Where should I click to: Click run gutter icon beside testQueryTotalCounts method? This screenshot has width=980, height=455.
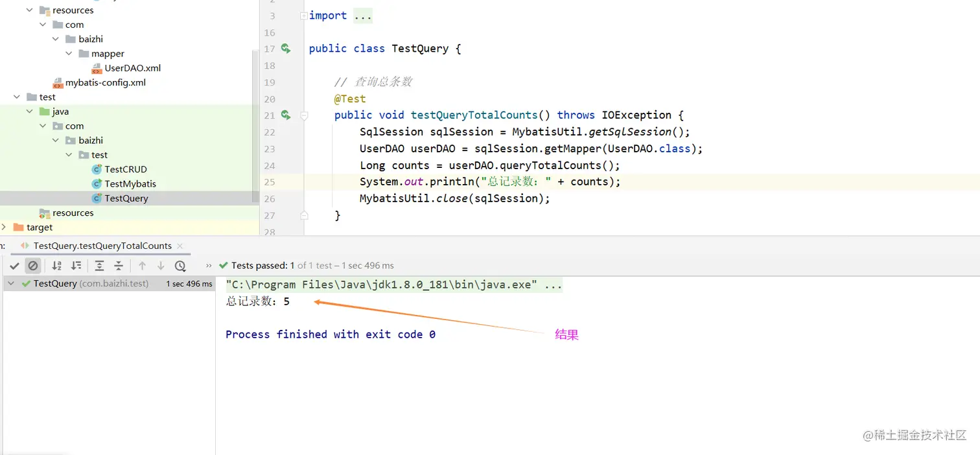coord(286,115)
